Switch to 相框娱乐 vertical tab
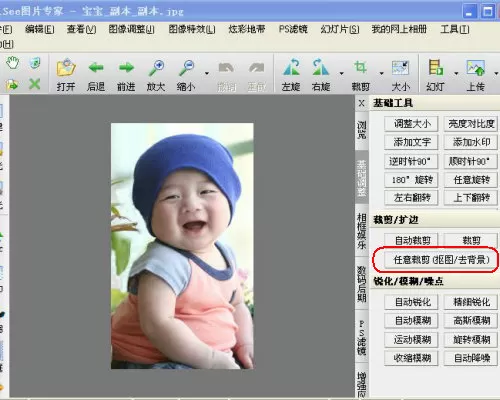This screenshot has width=500, height=400. pyautogui.click(x=362, y=231)
